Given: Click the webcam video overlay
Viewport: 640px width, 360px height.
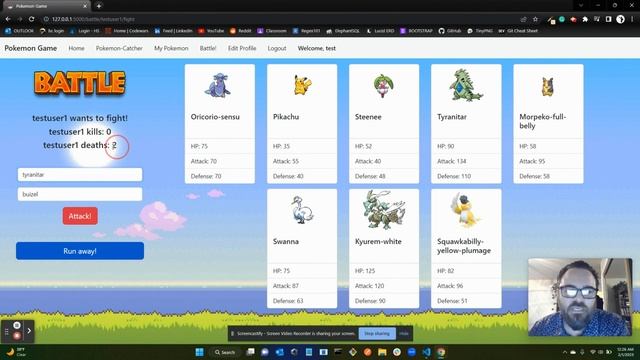Looking at the screenshot, I should tap(580, 297).
